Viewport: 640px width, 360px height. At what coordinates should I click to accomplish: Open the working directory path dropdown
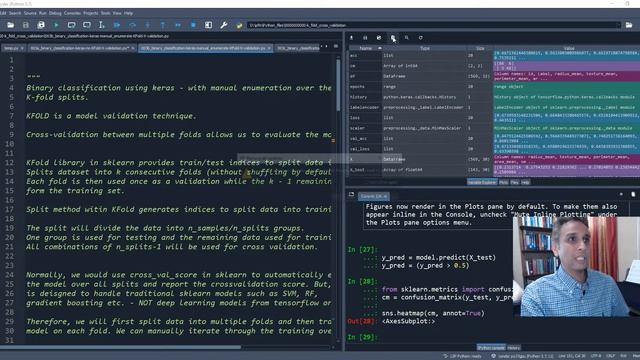[x=618, y=25]
